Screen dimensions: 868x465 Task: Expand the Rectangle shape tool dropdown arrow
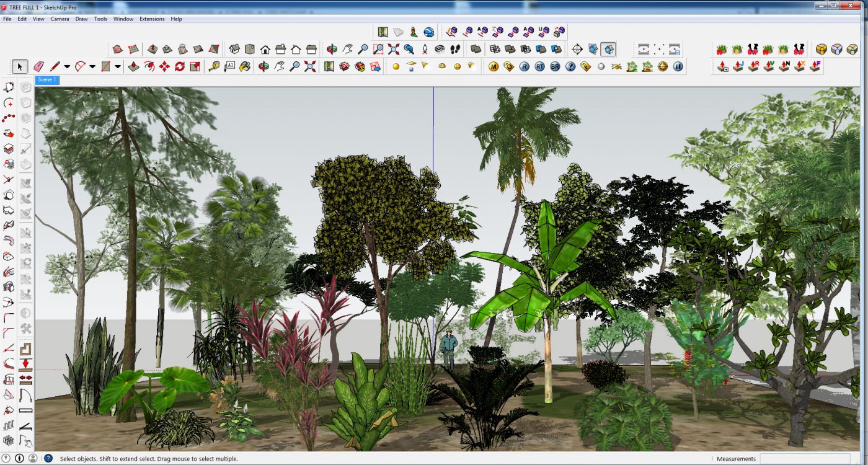(118, 66)
